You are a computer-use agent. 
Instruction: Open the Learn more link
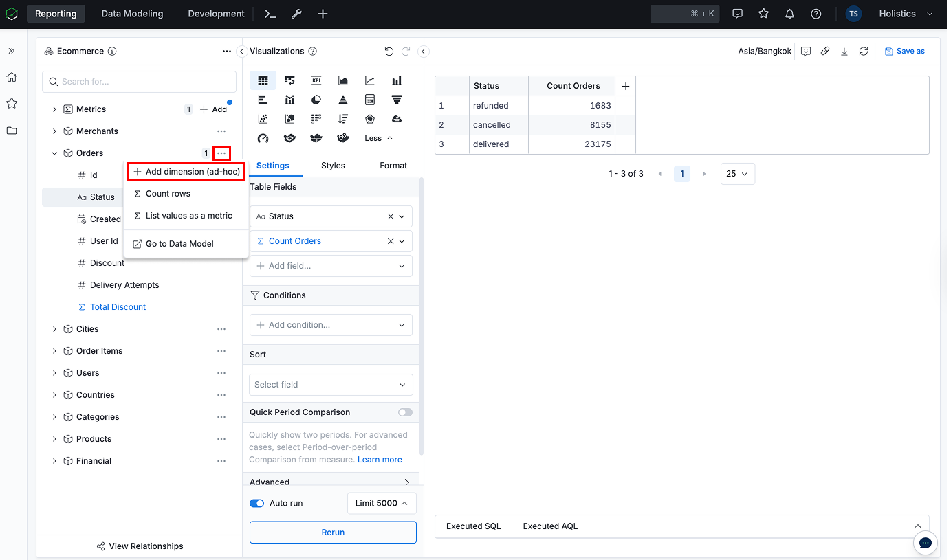pos(380,460)
